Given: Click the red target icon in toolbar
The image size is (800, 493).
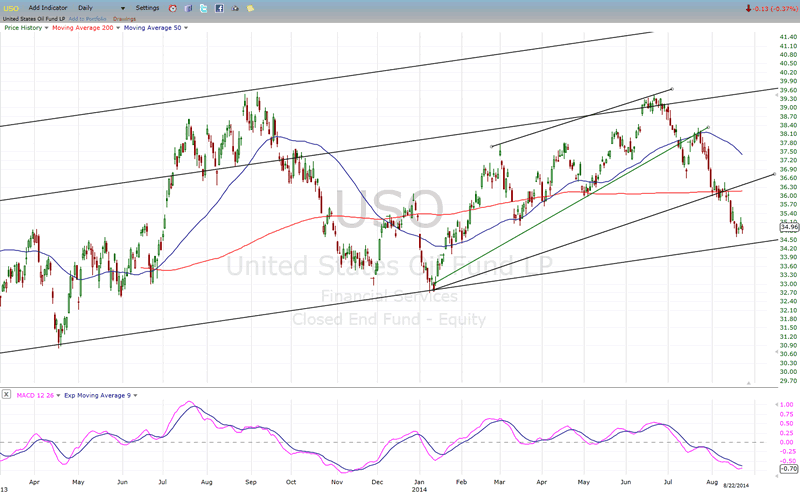Looking at the screenshot, I should point(172,8).
